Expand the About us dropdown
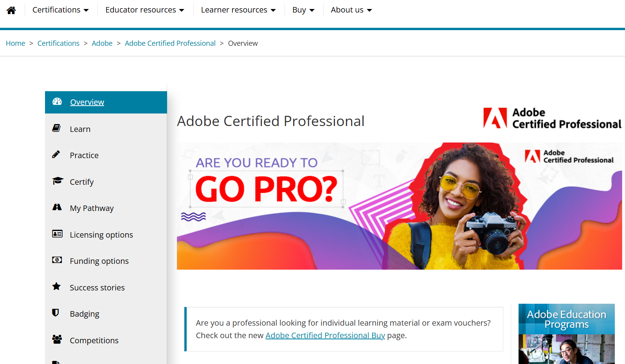Image resolution: width=625 pixels, height=364 pixels. 351,10
